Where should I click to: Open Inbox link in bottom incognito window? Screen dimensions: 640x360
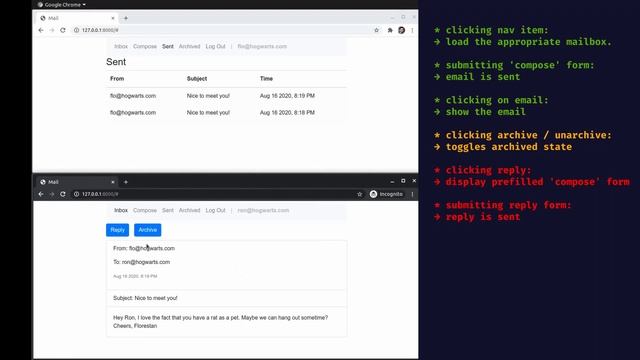point(121,210)
